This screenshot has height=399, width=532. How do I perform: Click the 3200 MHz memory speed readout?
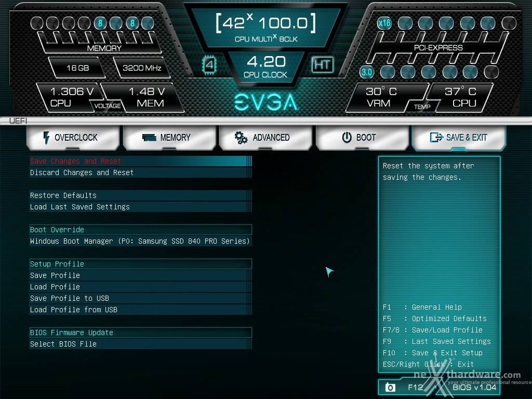click(x=141, y=68)
